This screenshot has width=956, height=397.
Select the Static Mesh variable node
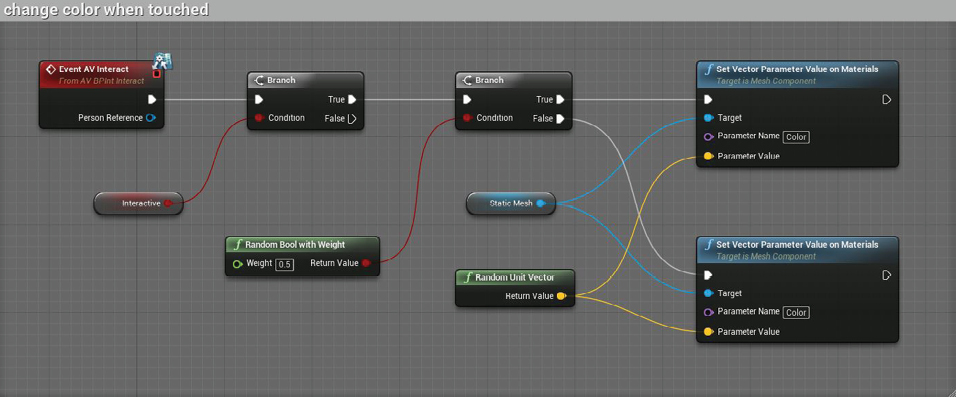coord(511,203)
